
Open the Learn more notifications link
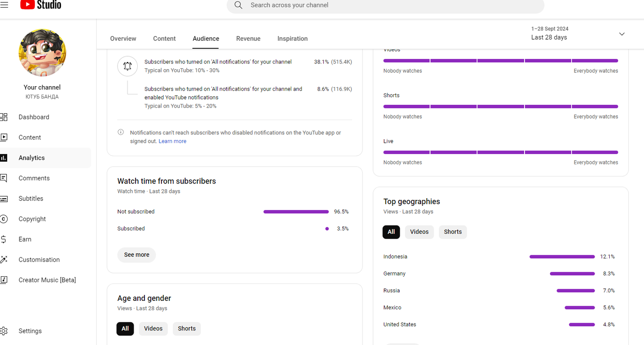click(172, 141)
